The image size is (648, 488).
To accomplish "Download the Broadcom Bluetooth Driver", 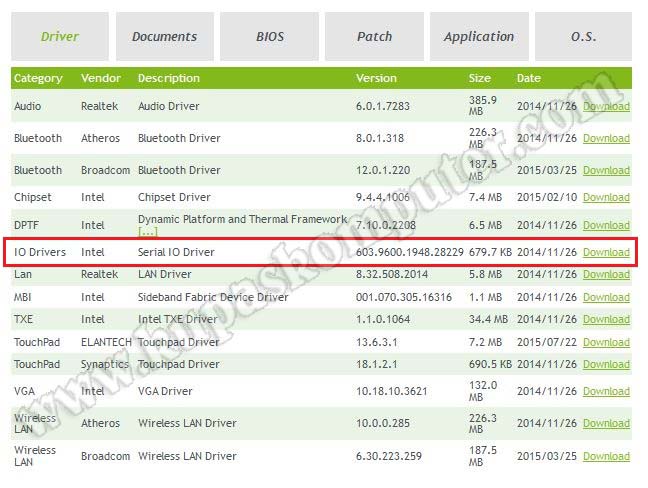I will [x=606, y=170].
